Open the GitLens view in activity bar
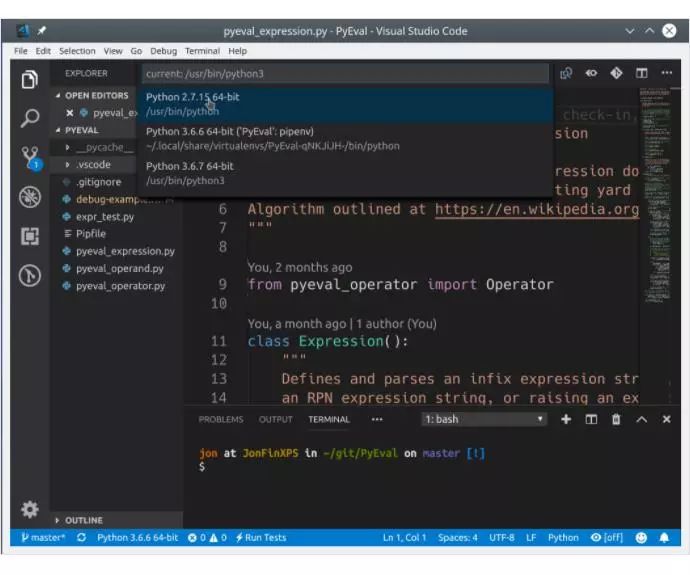This screenshot has width=690, height=575. click(x=30, y=276)
